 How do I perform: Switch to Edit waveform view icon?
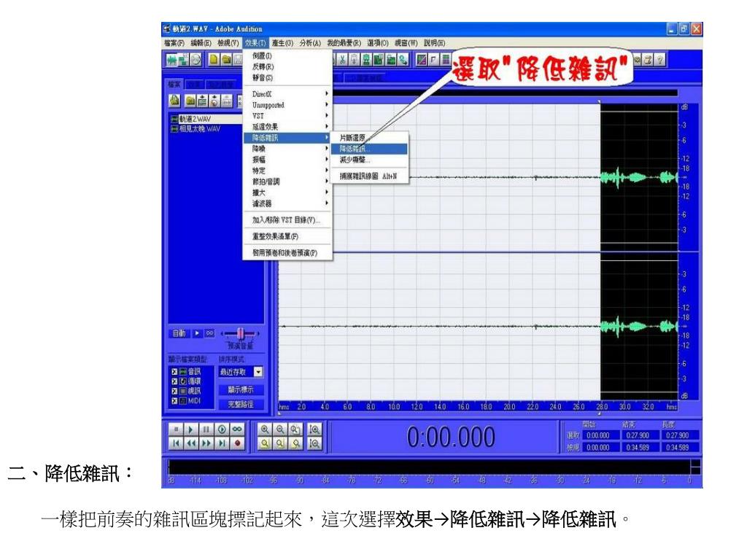point(172,60)
